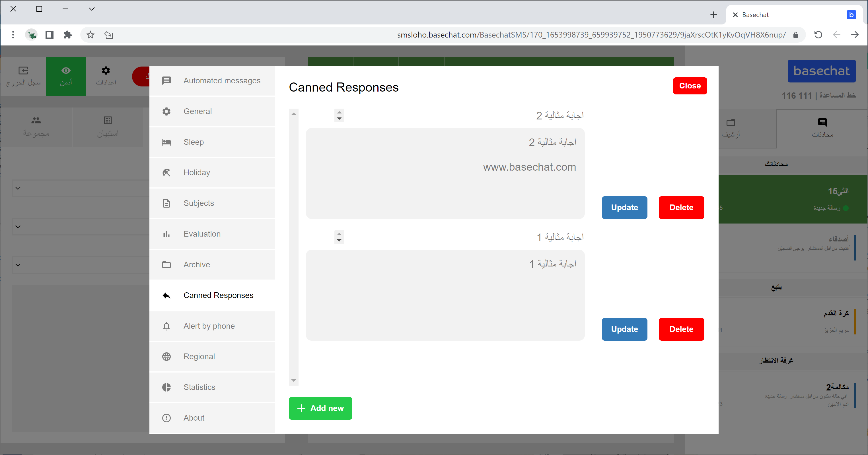Close the Canned Responses dialog
Viewport: 868px width, 455px height.
(689, 86)
